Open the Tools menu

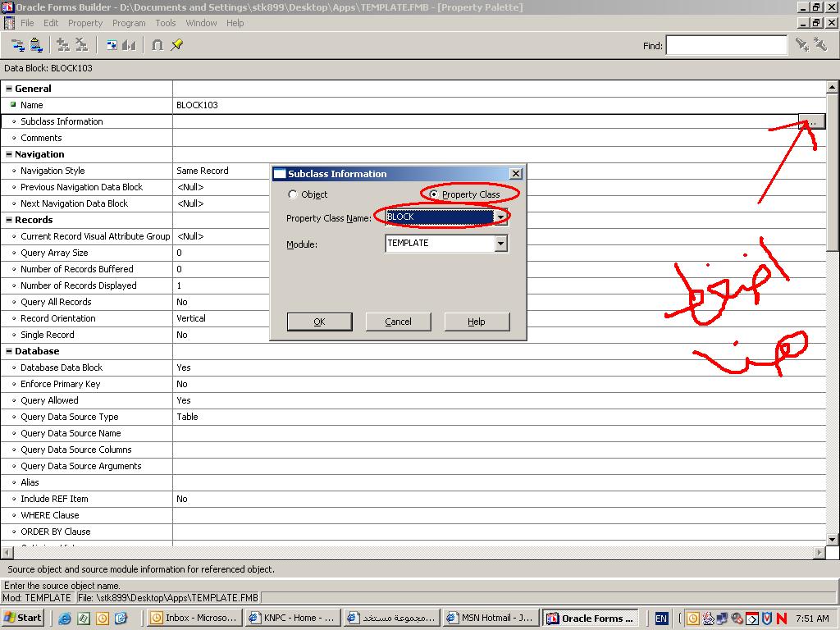pyautogui.click(x=166, y=23)
